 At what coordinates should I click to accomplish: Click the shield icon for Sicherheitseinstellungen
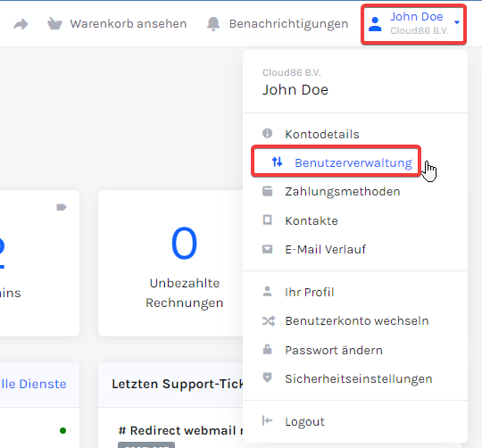pos(267,377)
